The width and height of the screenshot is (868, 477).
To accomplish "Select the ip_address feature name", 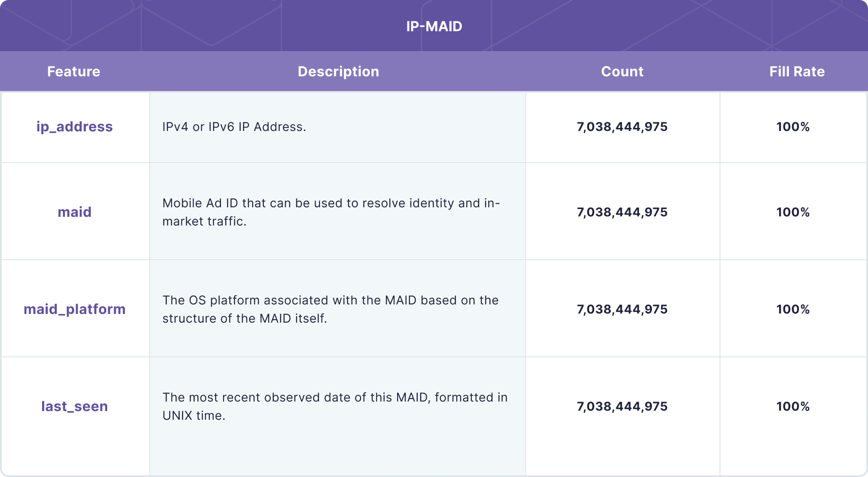I will [x=74, y=127].
